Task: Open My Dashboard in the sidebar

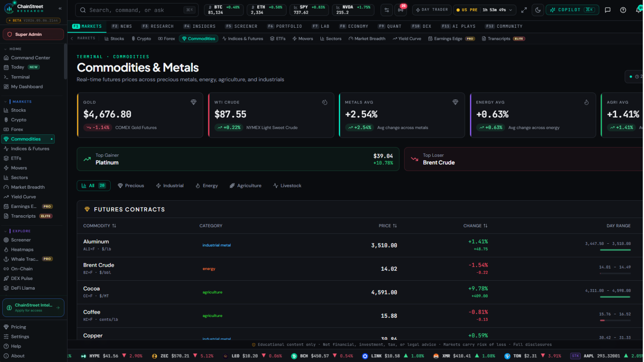Action: point(27,86)
